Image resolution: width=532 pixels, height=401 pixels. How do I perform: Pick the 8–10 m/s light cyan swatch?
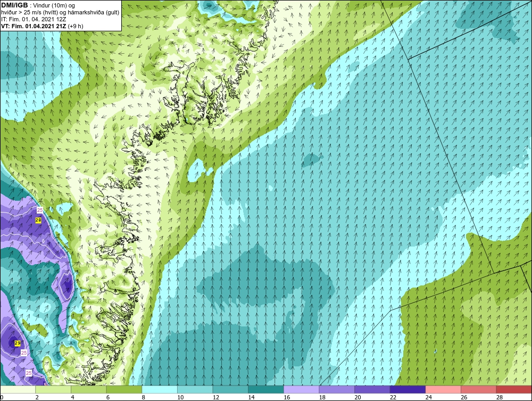point(160,389)
